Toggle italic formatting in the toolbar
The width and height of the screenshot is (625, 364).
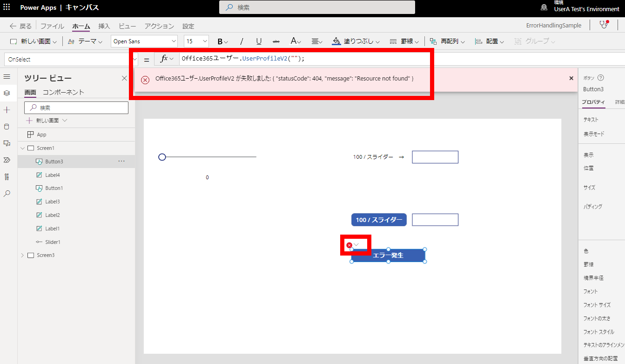pos(242,41)
